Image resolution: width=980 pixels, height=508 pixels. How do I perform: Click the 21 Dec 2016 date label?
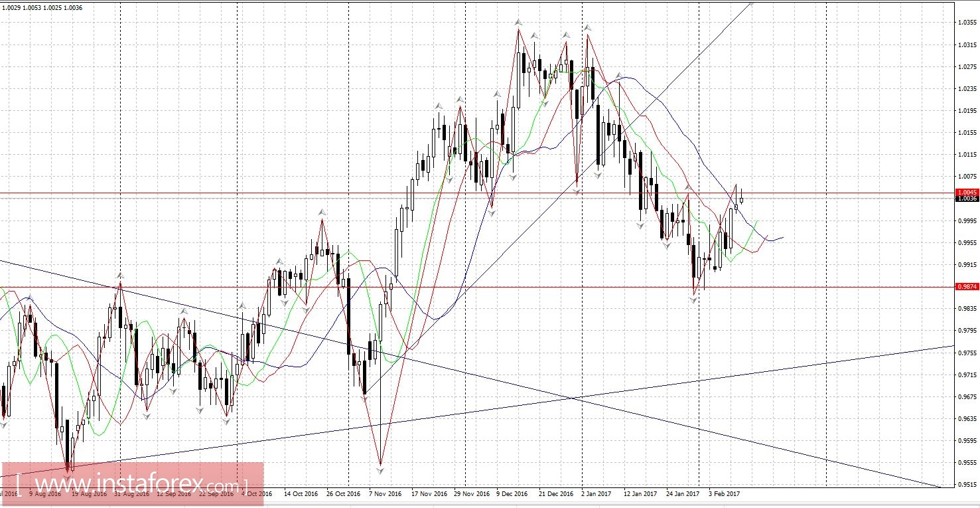pyautogui.click(x=556, y=494)
